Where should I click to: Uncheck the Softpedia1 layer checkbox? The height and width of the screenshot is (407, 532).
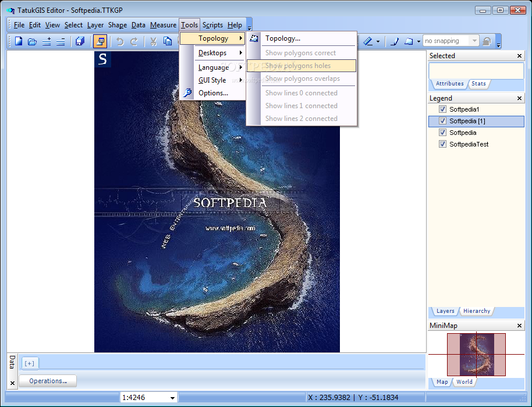point(442,109)
